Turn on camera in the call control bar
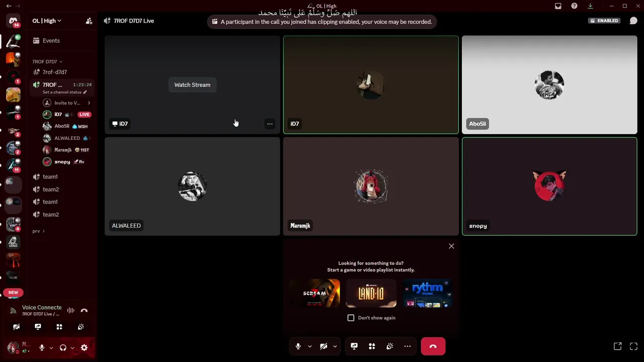 [324, 346]
